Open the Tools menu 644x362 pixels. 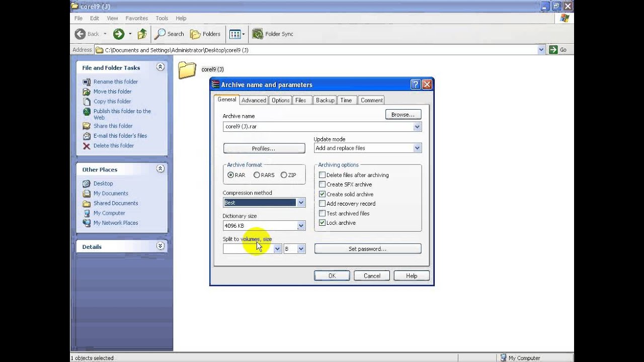[x=162, y=18]
